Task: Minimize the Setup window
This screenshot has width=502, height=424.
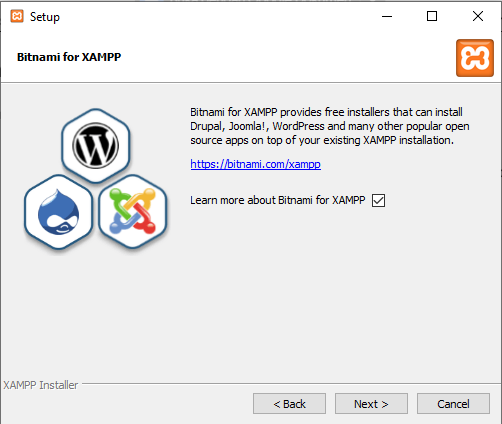Action: (x=387, y=16)
